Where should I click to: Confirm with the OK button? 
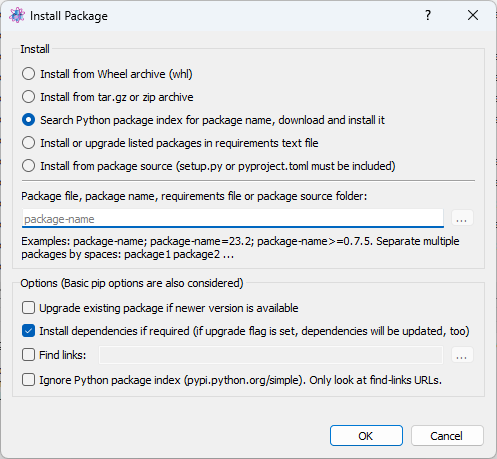(x=366, y=436)
